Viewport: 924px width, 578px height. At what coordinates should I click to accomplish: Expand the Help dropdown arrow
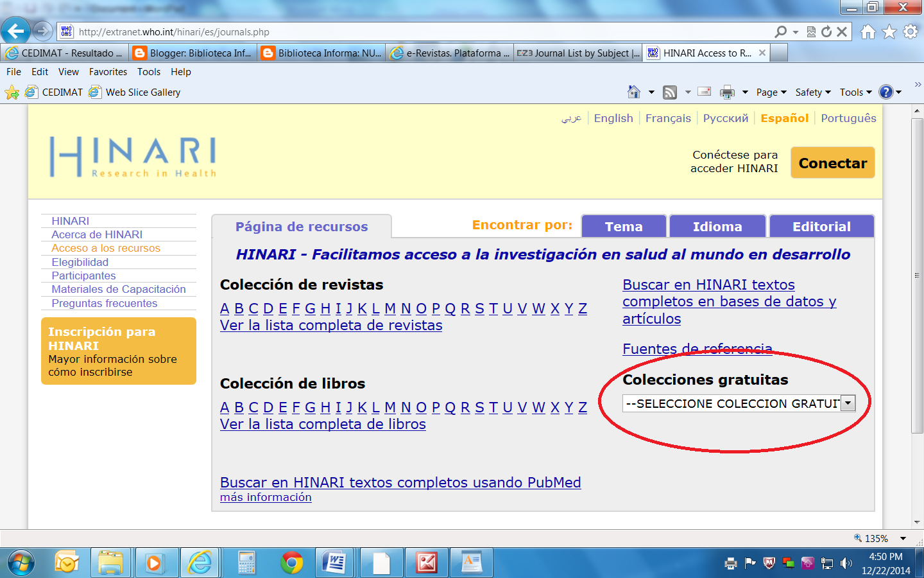click(x=899, y=92)
